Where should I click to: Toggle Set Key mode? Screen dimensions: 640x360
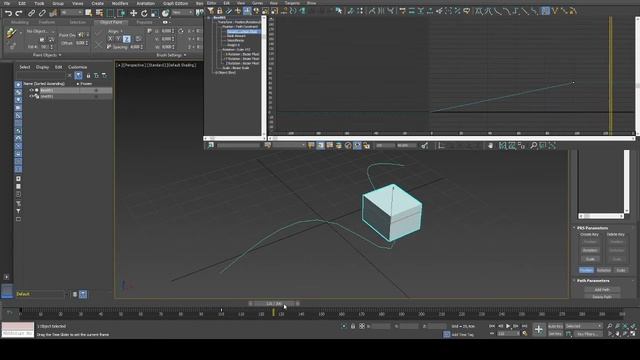pyautogui.click(x=555, y=333)
